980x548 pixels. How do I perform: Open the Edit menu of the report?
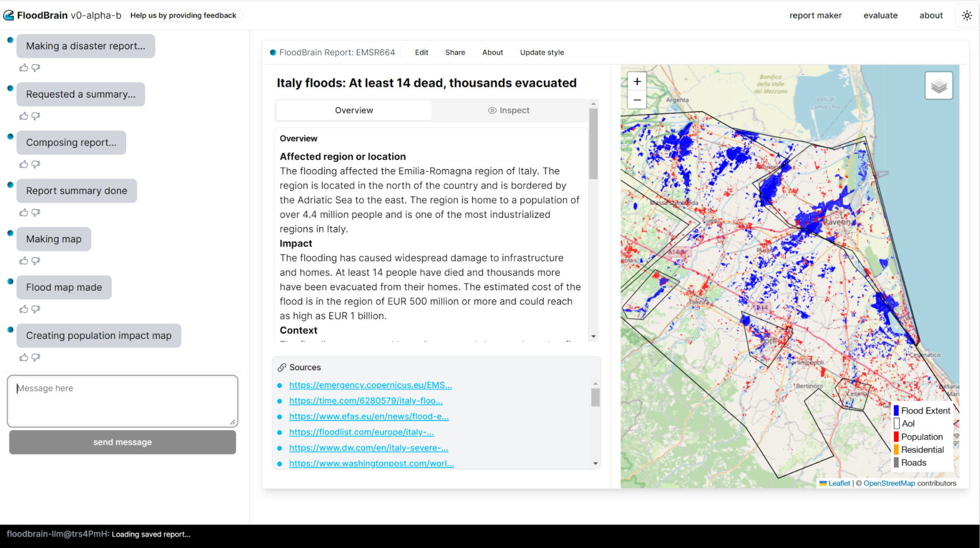(x=421, y=52)
